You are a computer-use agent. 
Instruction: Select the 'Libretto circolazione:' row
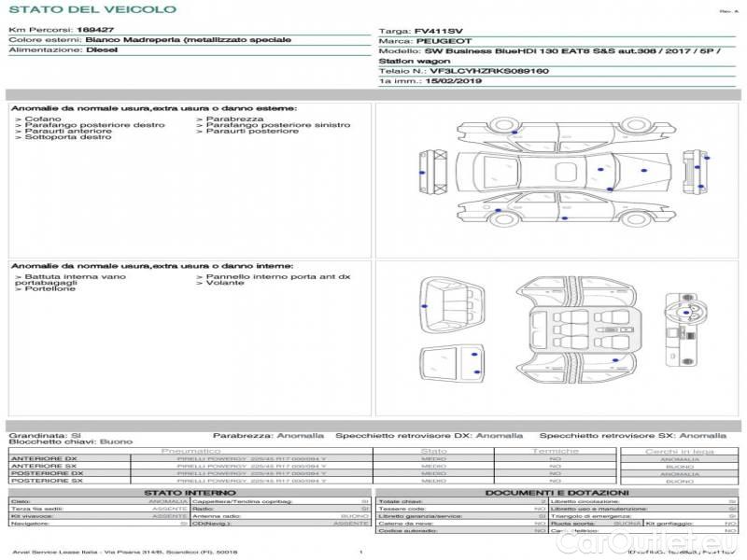click(643, 501)
